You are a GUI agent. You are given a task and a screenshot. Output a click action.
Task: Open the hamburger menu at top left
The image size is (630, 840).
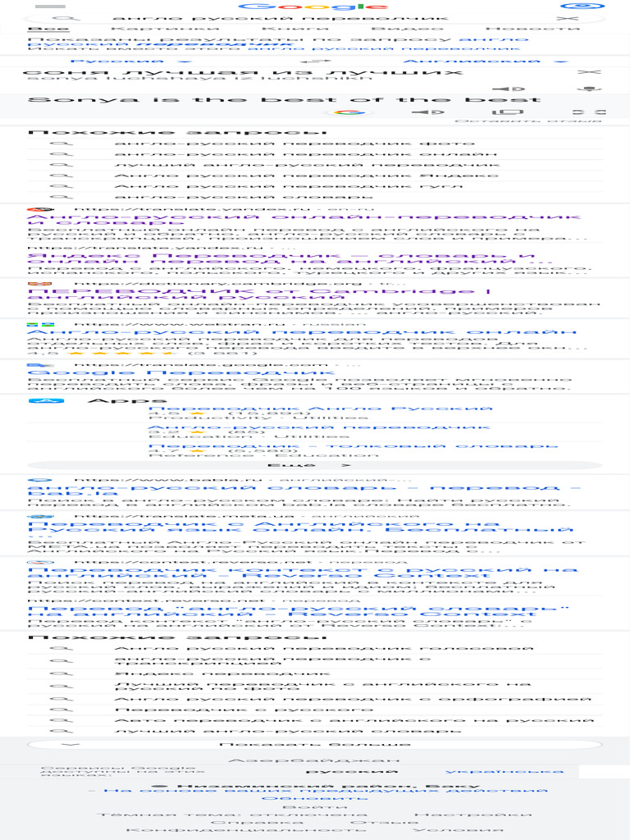50,7
